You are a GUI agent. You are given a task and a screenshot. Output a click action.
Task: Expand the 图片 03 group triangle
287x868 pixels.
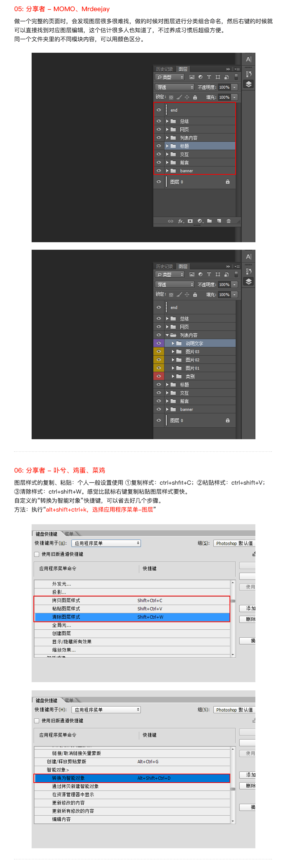[173, 352]
